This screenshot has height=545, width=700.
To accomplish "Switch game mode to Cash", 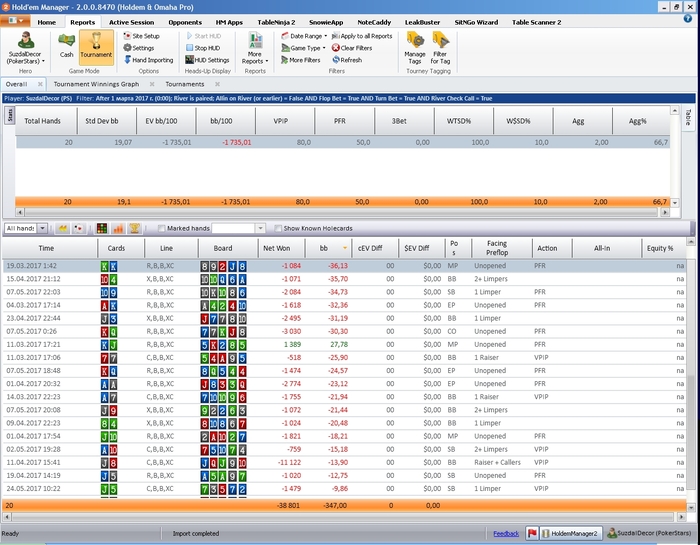I will [x=66, y=45].
